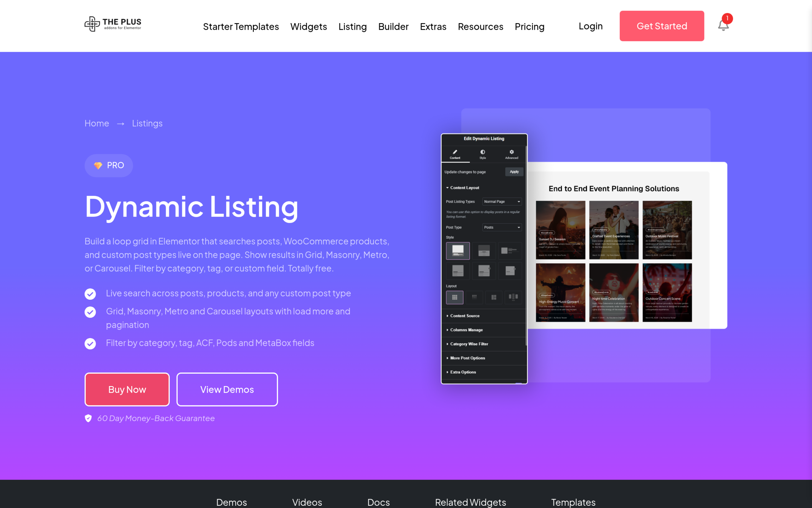812x508 pixels.
Task: Open the Extras menu
Action: click(433, 27)
